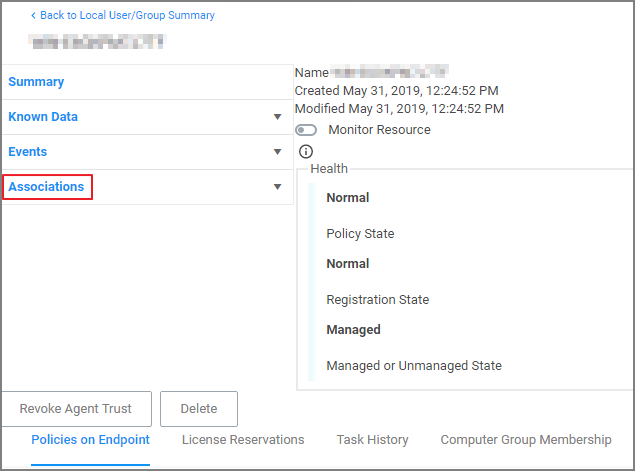
Task: Click the back chevron arrow icon
Action: [x=33, y=16]
